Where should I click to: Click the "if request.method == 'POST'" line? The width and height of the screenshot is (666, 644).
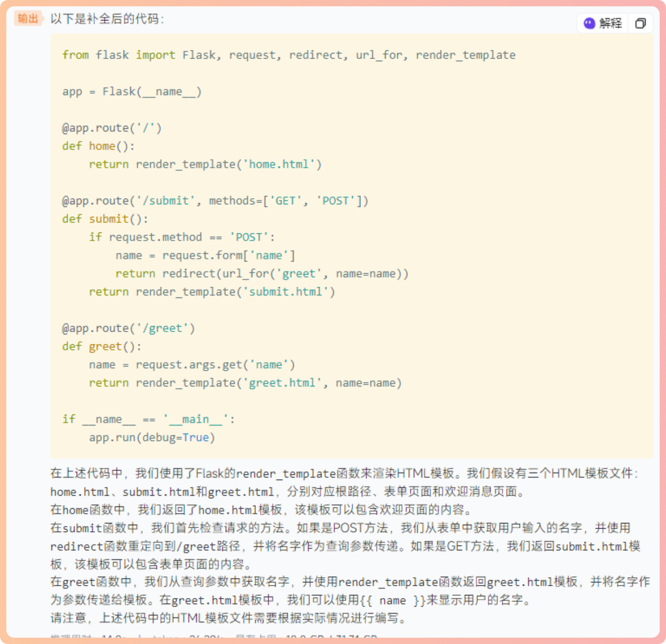(x=182, y=237)
